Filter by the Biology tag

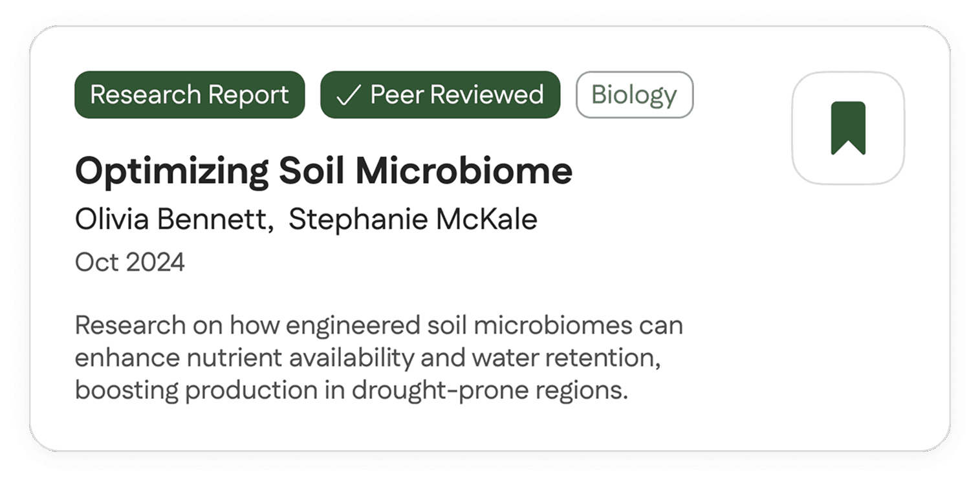634,95
